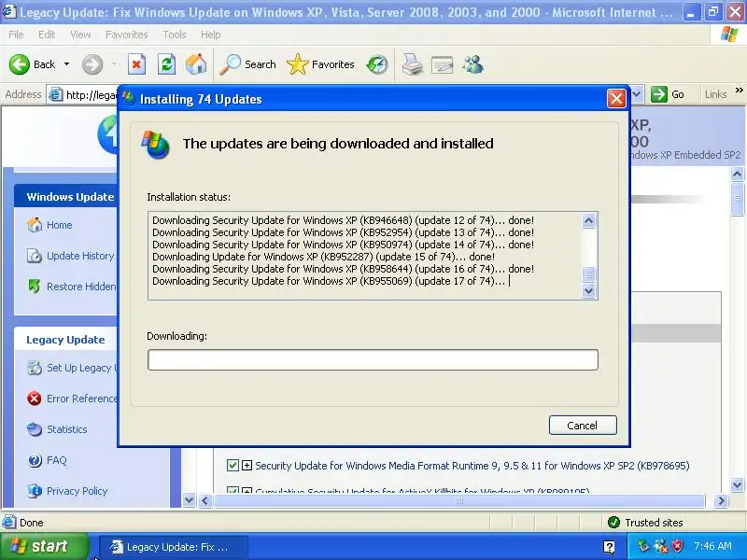The width and height of the screenshot is (747, 560).
Task: Open the Search pane magnifier icon
Action: pyautogui.click(x=231, y=64)
